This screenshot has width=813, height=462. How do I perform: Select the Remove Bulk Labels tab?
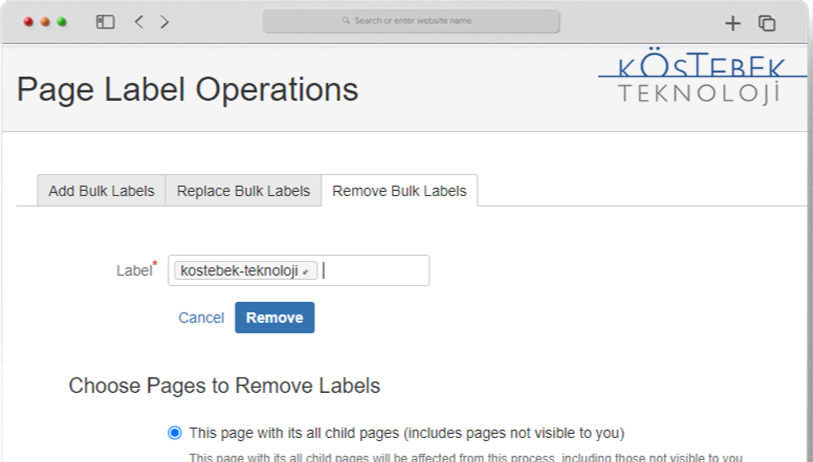click(399, 191)
